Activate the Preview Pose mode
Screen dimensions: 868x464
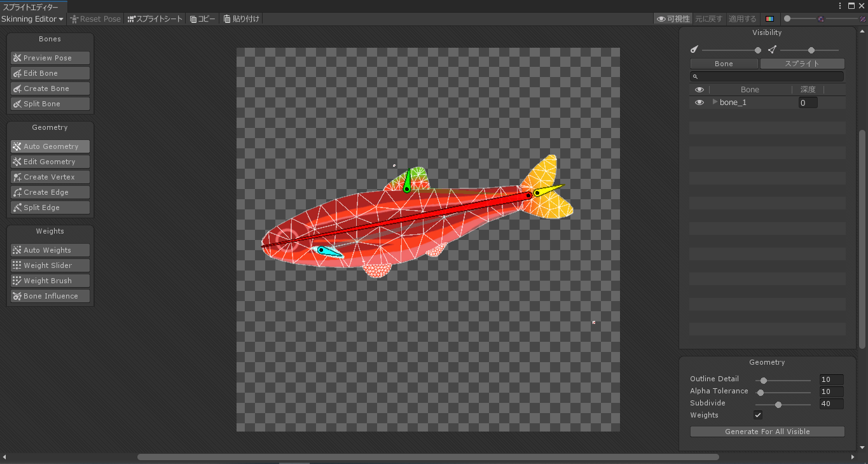pyautogui.click(x=50, y=57)
